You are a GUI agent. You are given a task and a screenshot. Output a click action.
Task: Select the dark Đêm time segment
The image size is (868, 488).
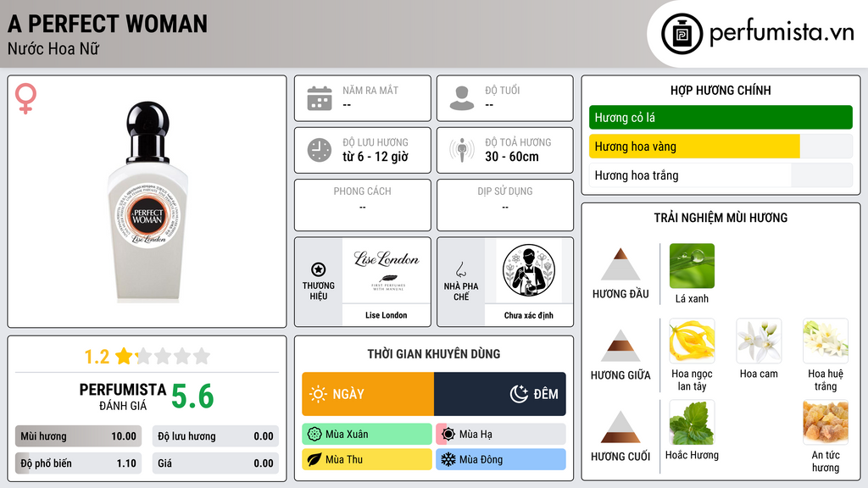[500, 394]
